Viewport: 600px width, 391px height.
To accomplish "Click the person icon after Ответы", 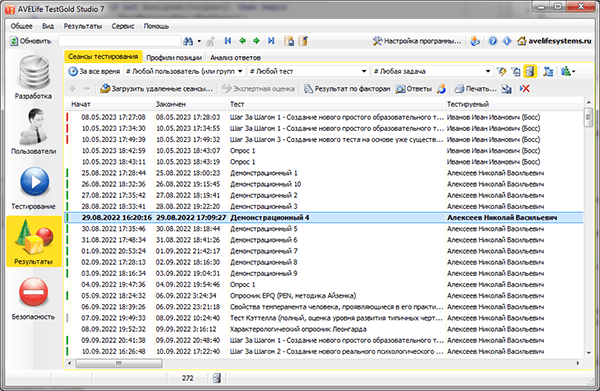I will [441, 89].
